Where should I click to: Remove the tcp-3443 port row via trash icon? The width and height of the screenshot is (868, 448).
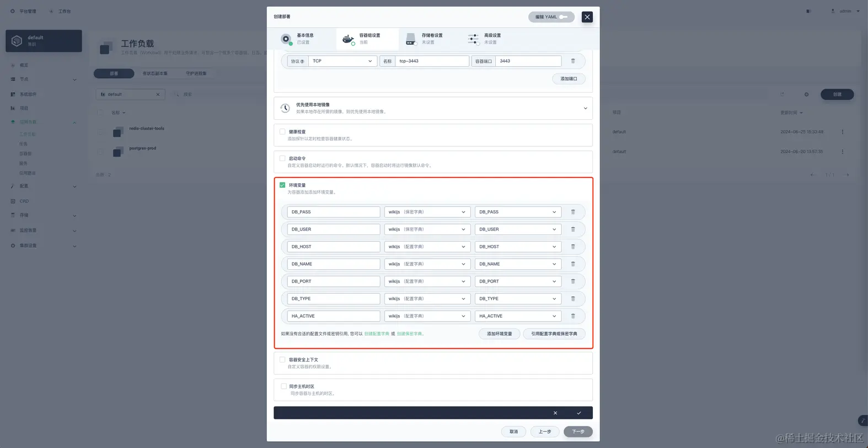(573, 61)
